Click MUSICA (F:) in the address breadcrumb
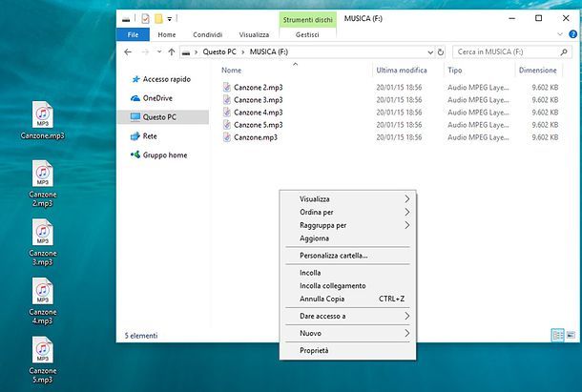 269,52
